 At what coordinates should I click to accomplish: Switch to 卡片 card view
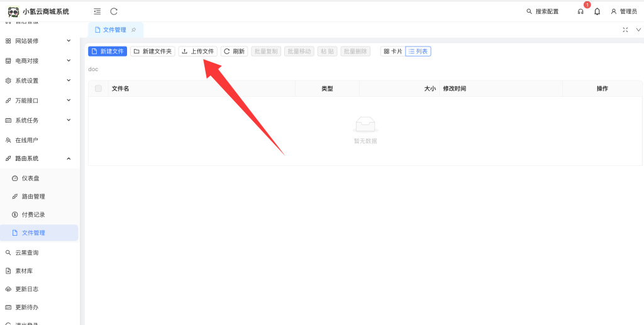coord(392,52)
